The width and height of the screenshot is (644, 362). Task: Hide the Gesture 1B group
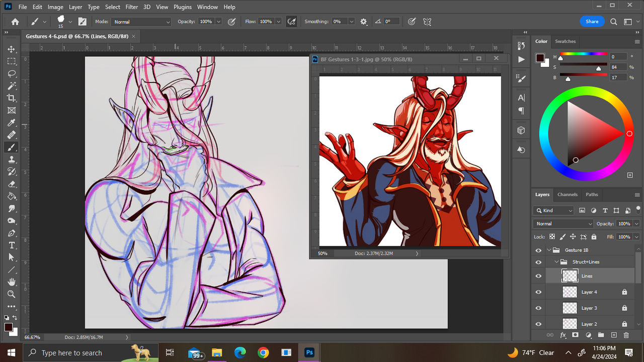coord(538,250)
